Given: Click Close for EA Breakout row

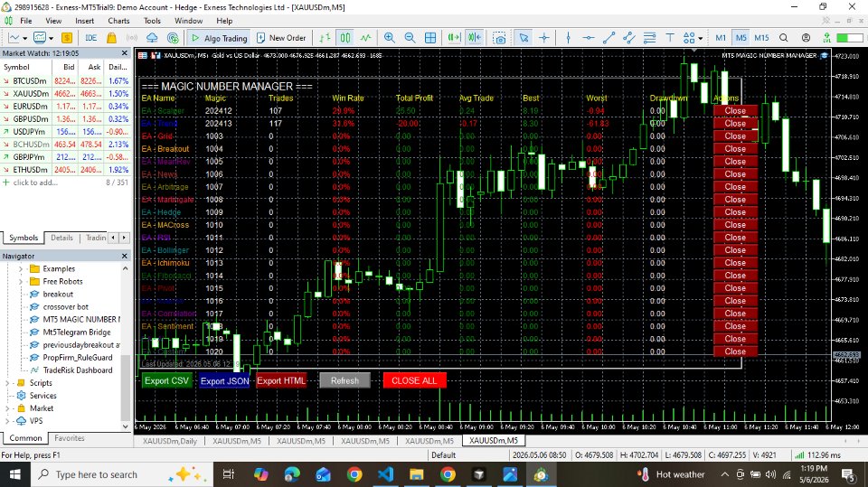Looking at the screenshot, I should pyautogui.click(x=735, y=149).
